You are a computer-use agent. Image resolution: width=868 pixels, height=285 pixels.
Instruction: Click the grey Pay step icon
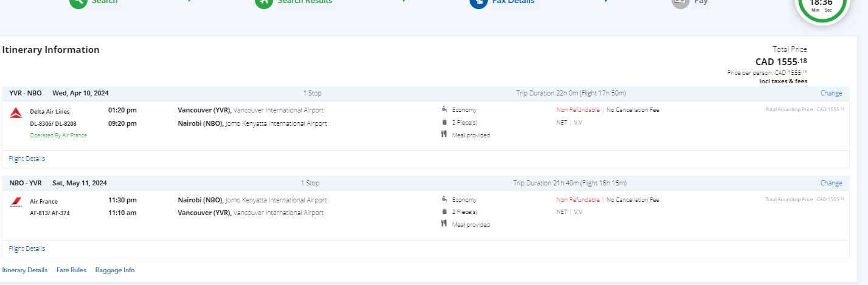pyautogui.click(x=680, y=2)
